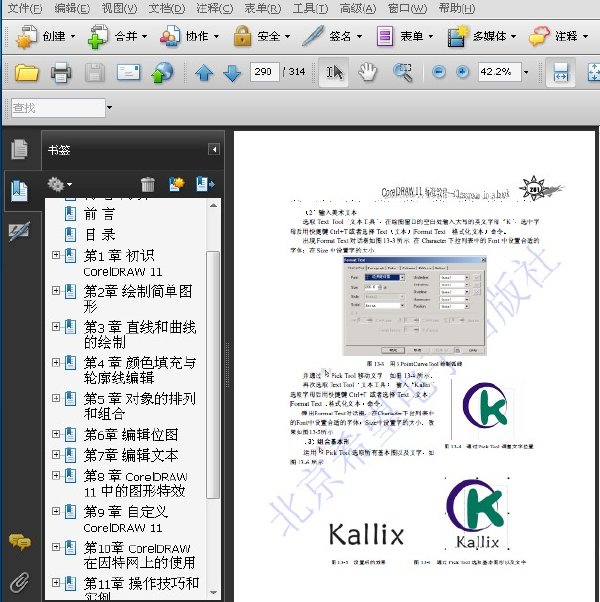This screenshot has height=602, width=600.
Task: Click the new bookmark icon
Action: pyautogui.click(x=177, y=185)
